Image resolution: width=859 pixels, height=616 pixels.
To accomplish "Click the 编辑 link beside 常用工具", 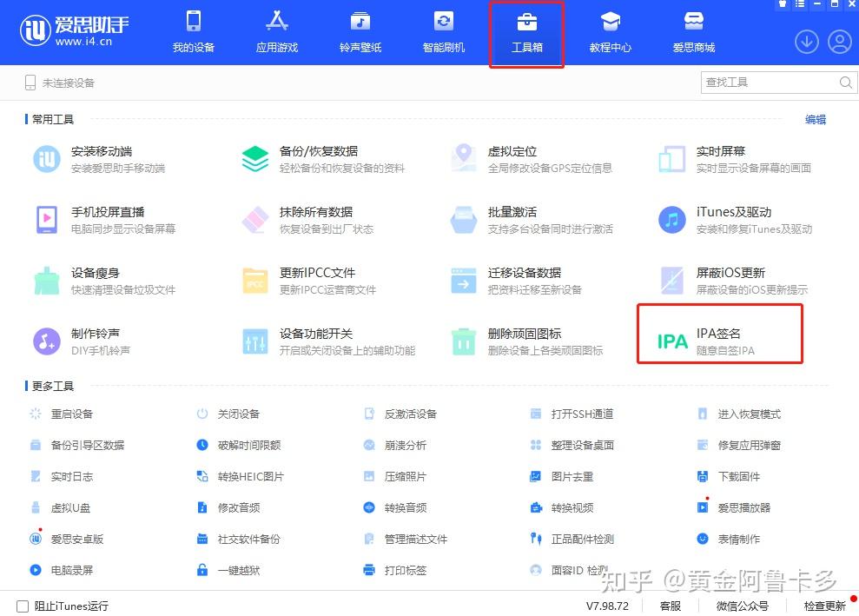I will (815, 119).
